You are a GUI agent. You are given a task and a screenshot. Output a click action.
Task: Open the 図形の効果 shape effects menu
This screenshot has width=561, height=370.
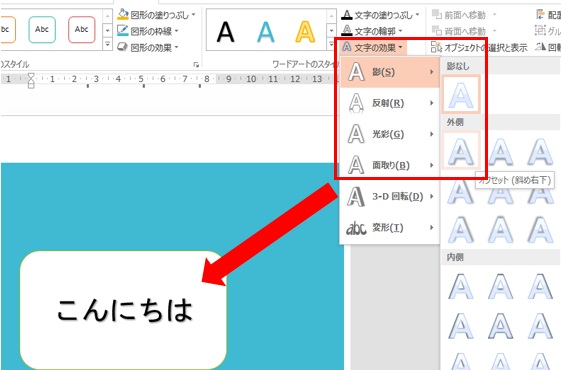(148, 47)
